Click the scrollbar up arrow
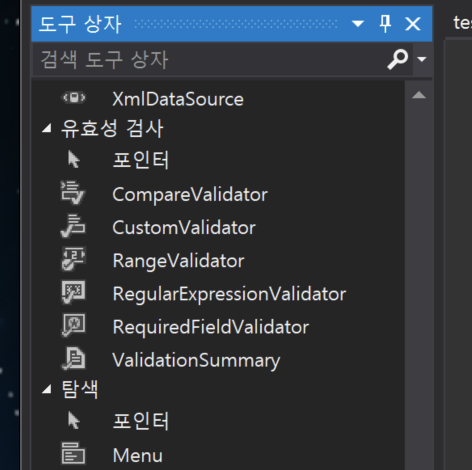Screen dimensions: 472x470 point(419,95)
